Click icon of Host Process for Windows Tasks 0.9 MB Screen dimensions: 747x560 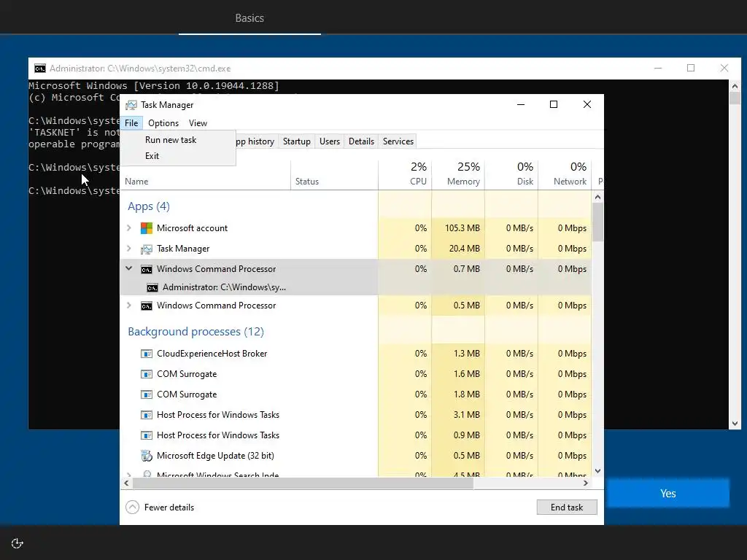click(146, 435)
